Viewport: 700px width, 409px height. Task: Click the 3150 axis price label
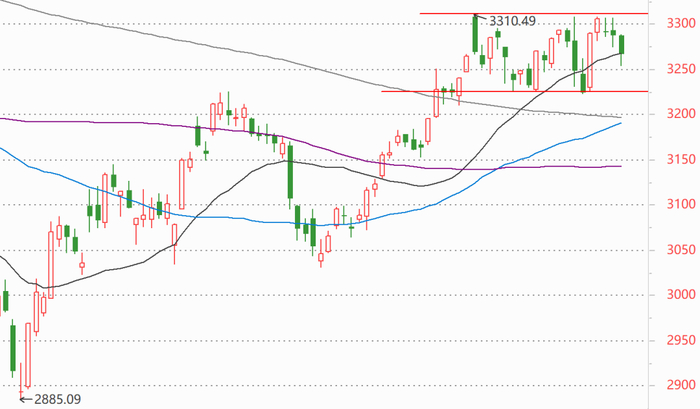click(x=681, y=159)
